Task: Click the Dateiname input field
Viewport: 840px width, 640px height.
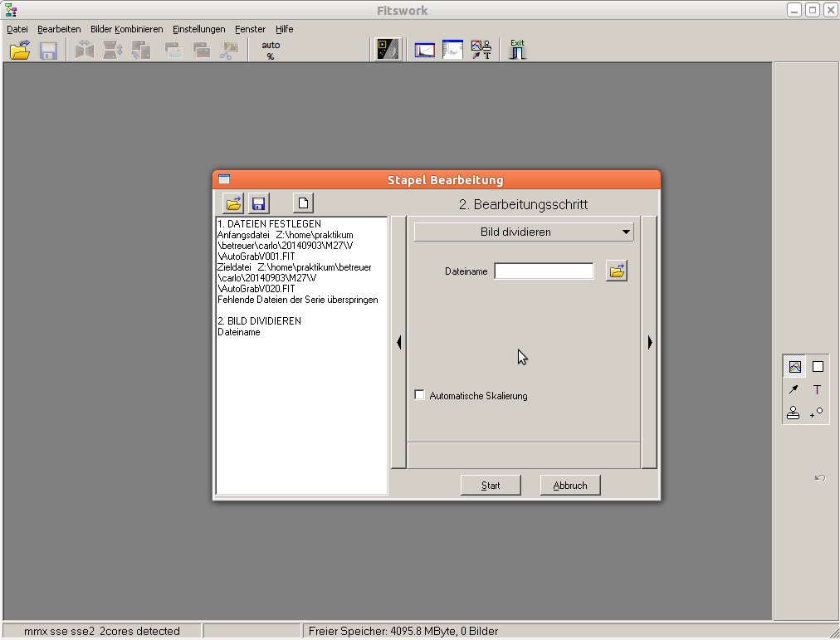Action: tap(544, 271)
